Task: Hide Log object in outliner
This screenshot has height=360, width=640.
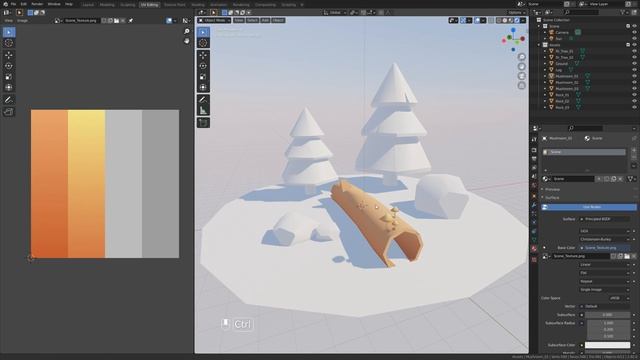Action: click(x=634, y=70)
